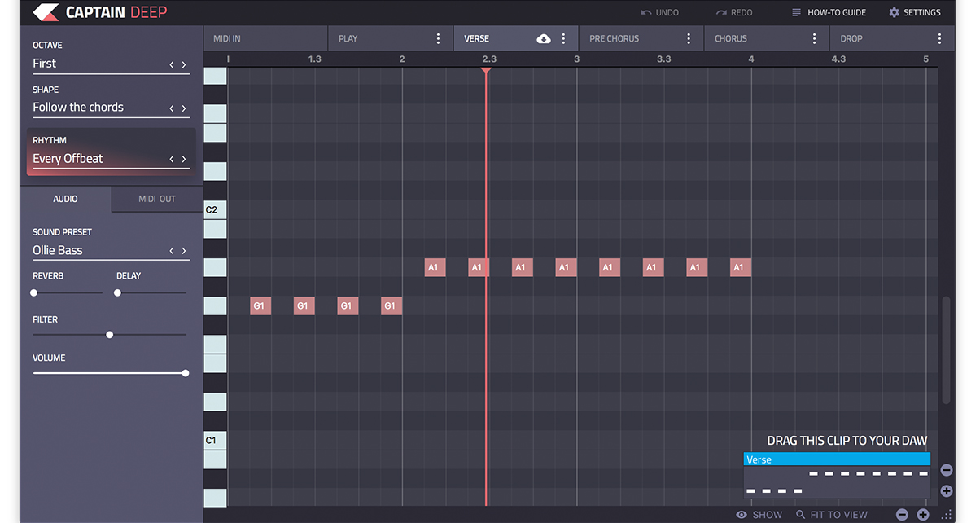Toggle Show with the eye icon
This screenshot has width=980, height=523.
[x=741, y=514]
